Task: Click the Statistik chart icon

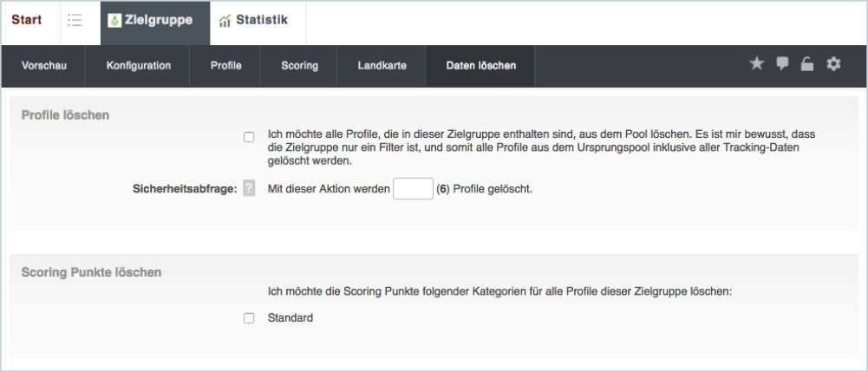Action: coord(225,20)
